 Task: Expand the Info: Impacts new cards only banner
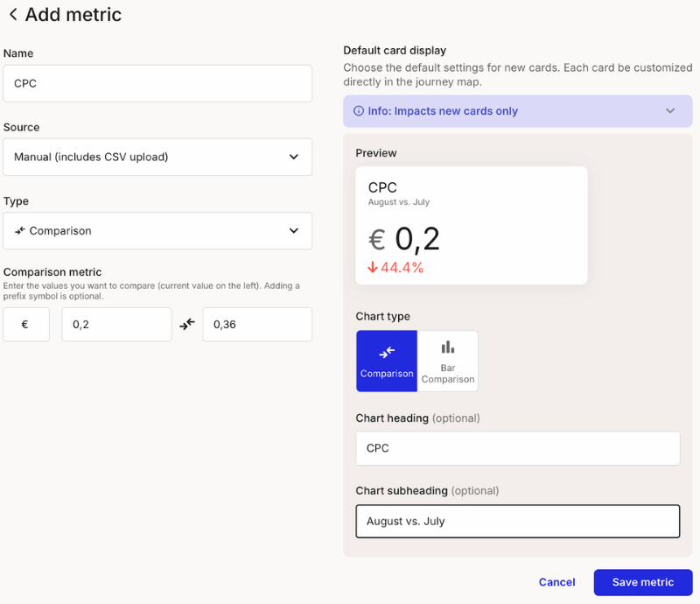(x=670, y=111)
